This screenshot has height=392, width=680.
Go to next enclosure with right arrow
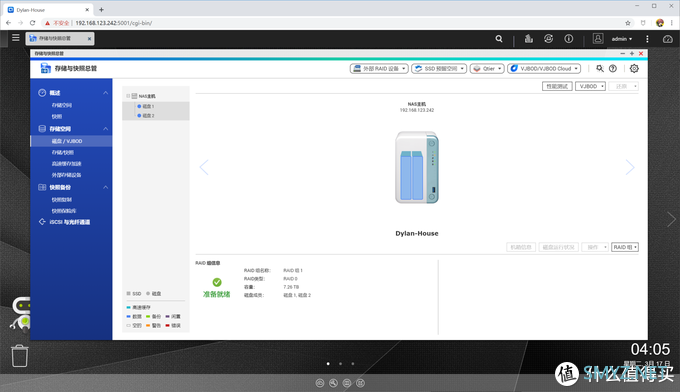tap(630, 167)
